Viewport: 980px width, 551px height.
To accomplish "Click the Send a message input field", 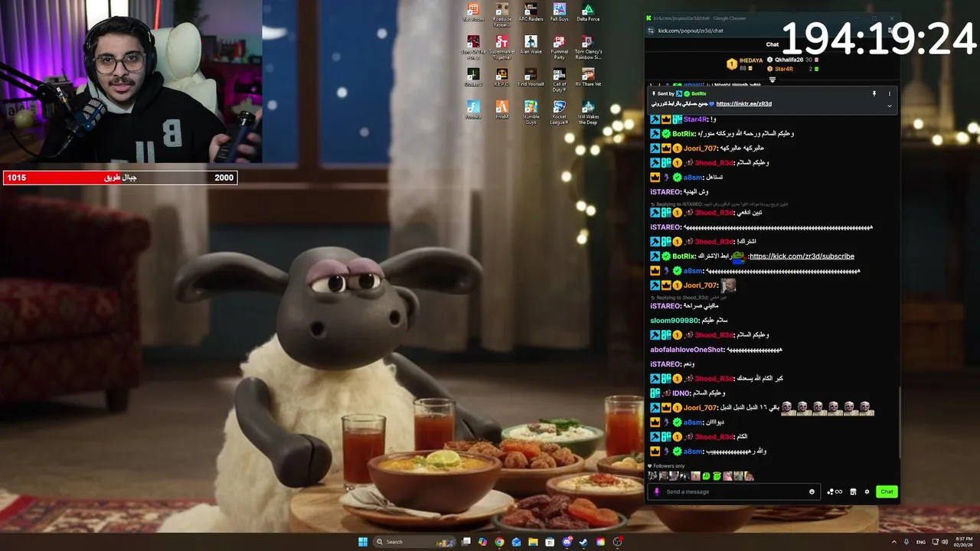I will click(735, 491).
